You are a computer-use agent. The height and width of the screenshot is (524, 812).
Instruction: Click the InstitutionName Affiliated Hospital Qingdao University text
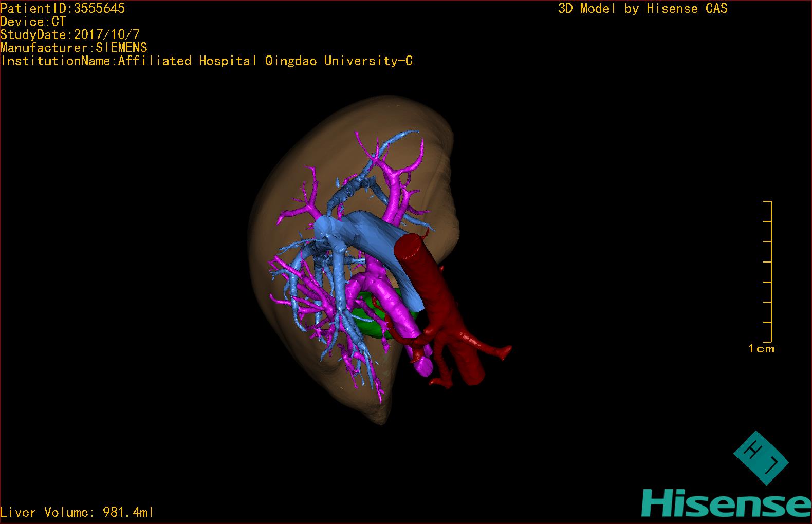click(207, 61)
